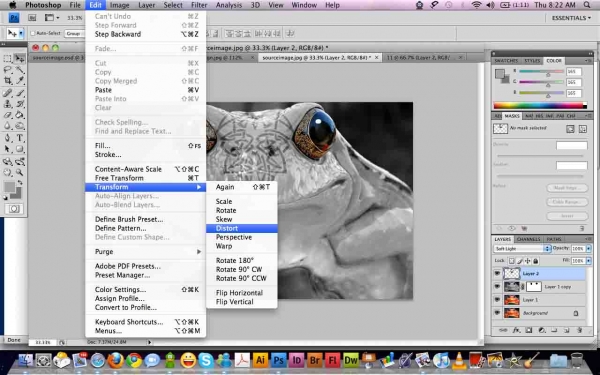Add a vector mask in Masks panel

click(x=583, y=129)
